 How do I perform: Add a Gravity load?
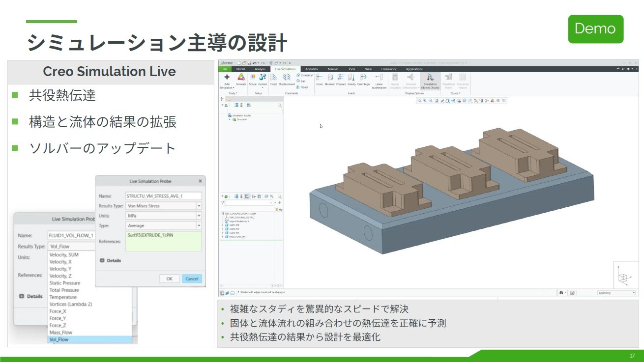click(351, 80)
